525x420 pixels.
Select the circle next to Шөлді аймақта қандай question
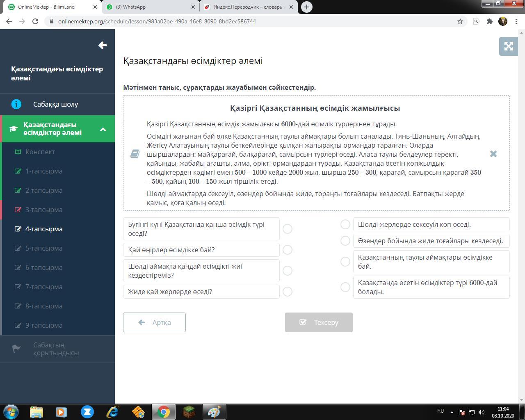point(288,271)
